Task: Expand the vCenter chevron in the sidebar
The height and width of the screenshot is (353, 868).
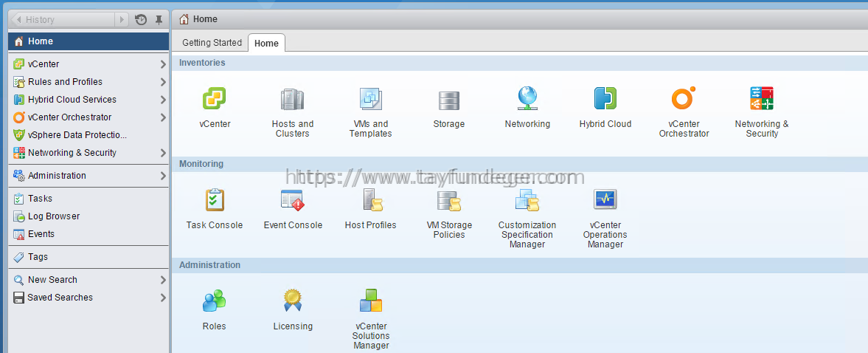Action: (x=163, y=64)
